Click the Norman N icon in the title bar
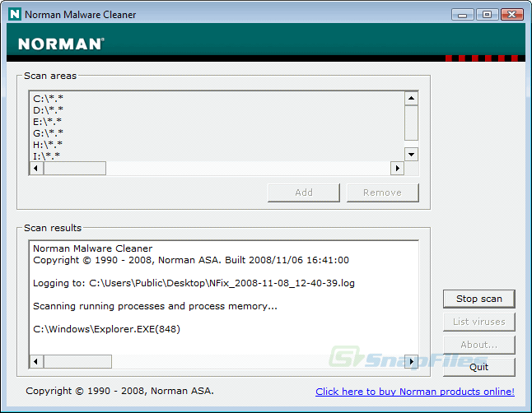The width and height of the screenshot is (532, 413). tap(15, 14)
